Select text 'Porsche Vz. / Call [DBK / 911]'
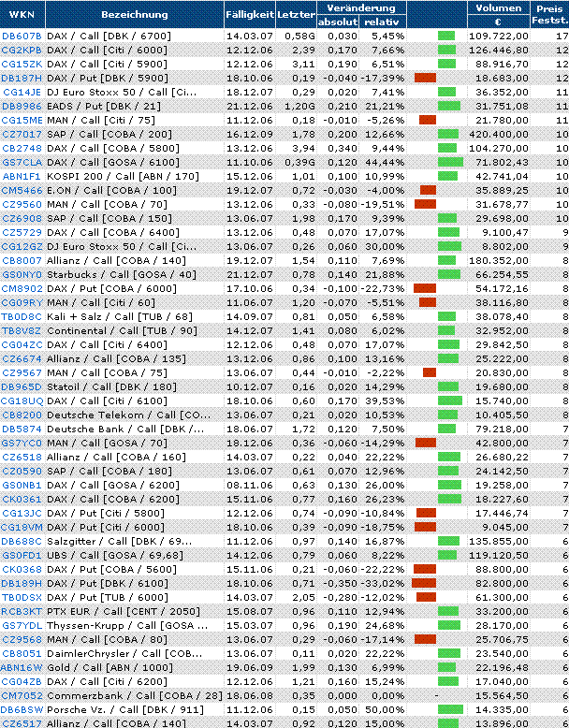Viewport: 569px width, 728px height. [x=125, y=710]
